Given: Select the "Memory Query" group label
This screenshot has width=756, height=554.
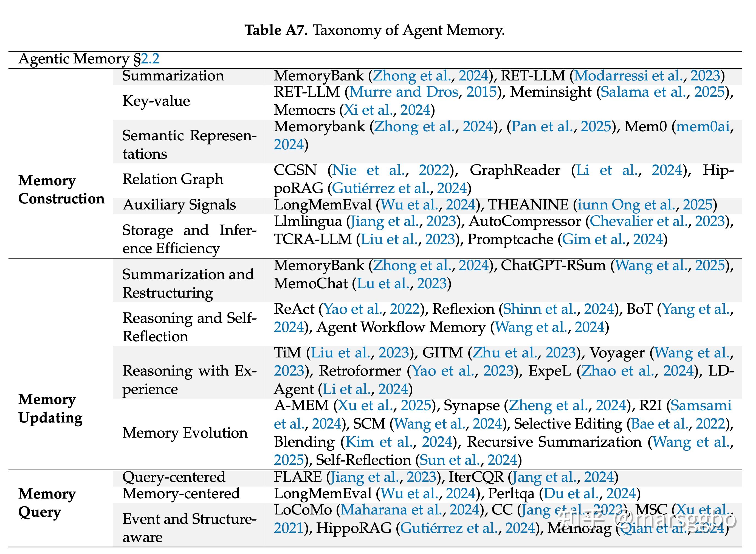Looking at the screenshot, I should pyautogui.click(x=47, y=503).
